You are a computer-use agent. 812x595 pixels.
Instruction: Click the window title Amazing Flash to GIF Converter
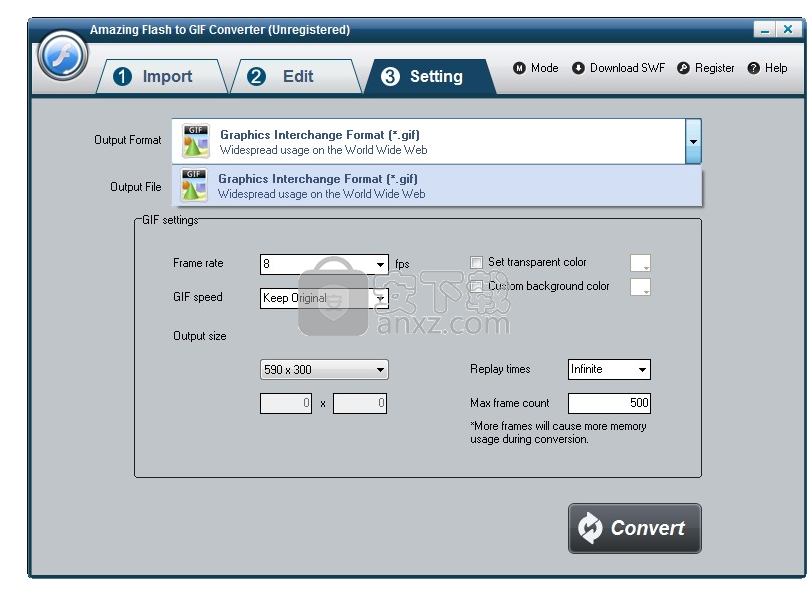pos(220,30)
